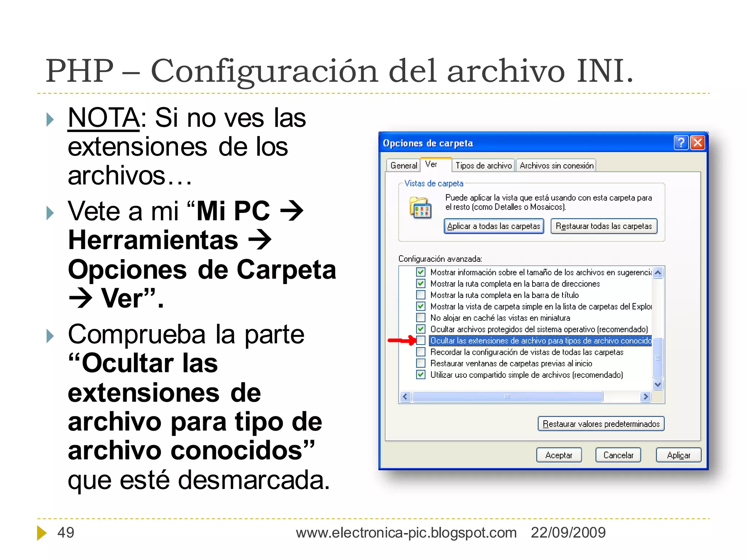
Task: Check ruta completa en la barra de título
Action: click(x=421, y=295)
